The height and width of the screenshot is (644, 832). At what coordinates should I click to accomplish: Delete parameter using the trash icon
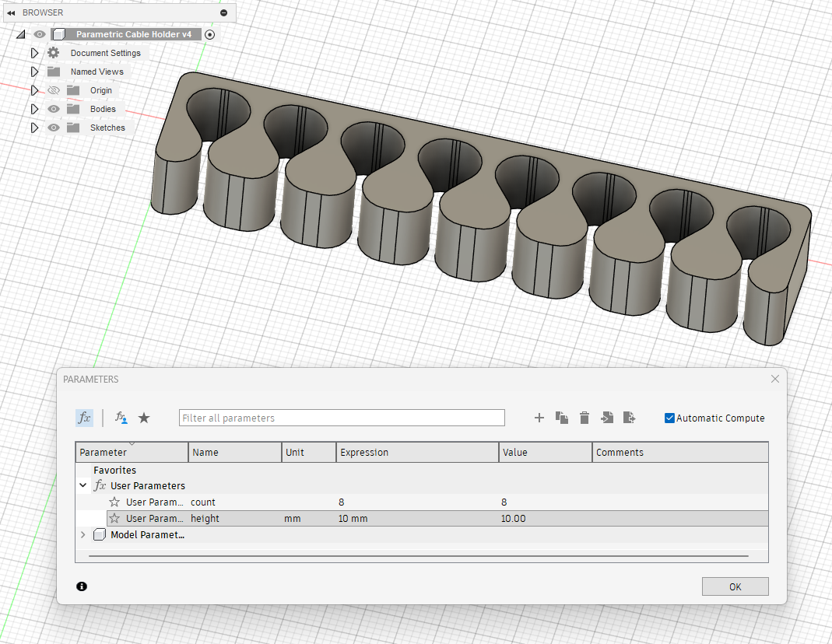[x=585, y=418]
